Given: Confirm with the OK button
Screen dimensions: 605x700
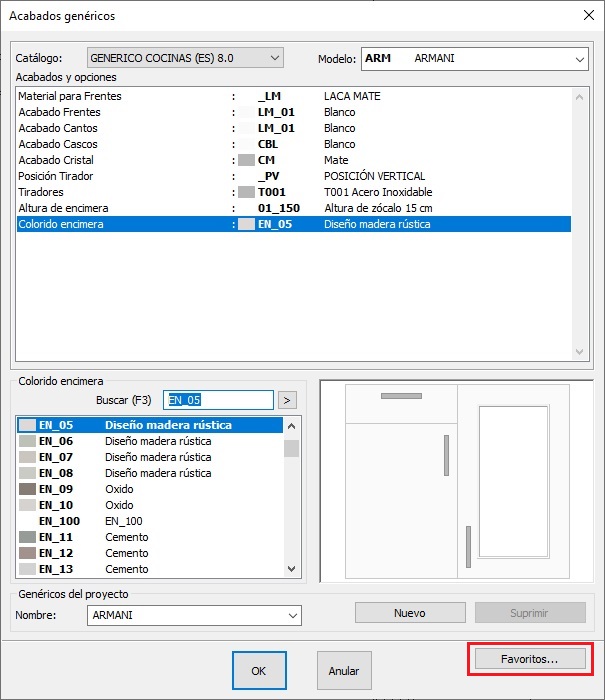Looking at the screenshot, I should tap(259, 671).
